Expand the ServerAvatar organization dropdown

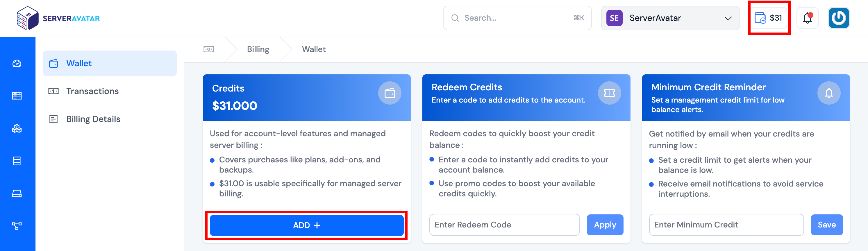pyautogui.click(x=670, y=18)
